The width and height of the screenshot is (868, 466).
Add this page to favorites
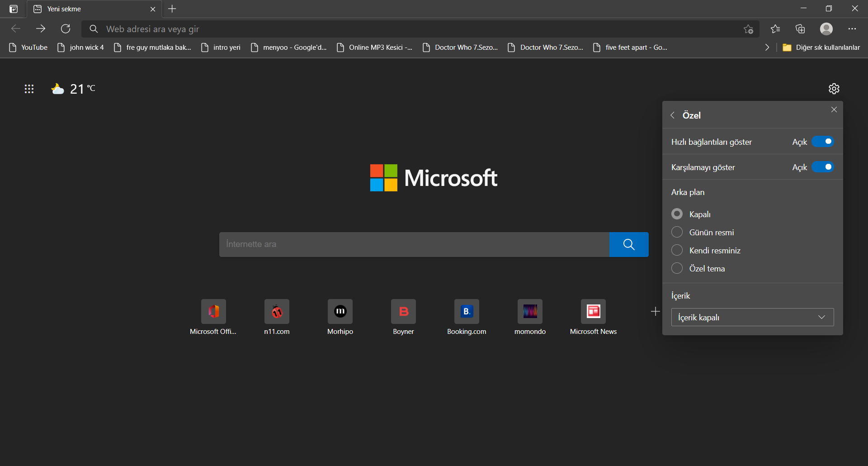[748, 29]
